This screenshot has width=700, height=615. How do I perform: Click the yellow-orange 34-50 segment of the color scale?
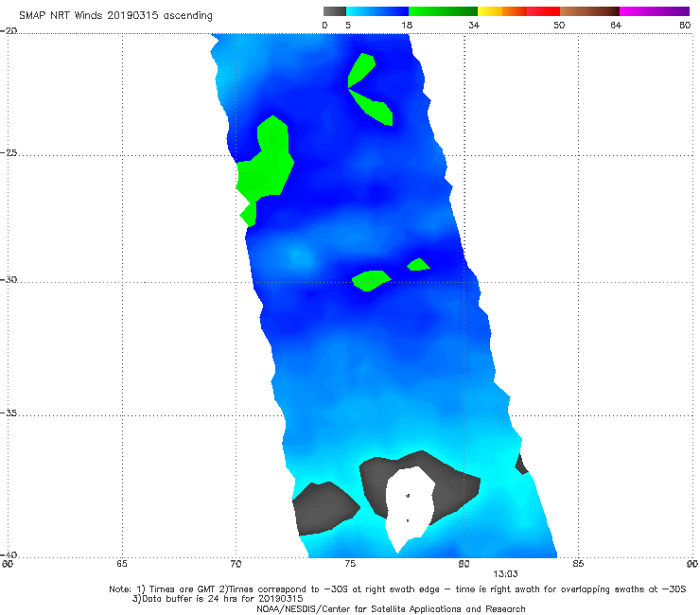[x=518, y=11]
